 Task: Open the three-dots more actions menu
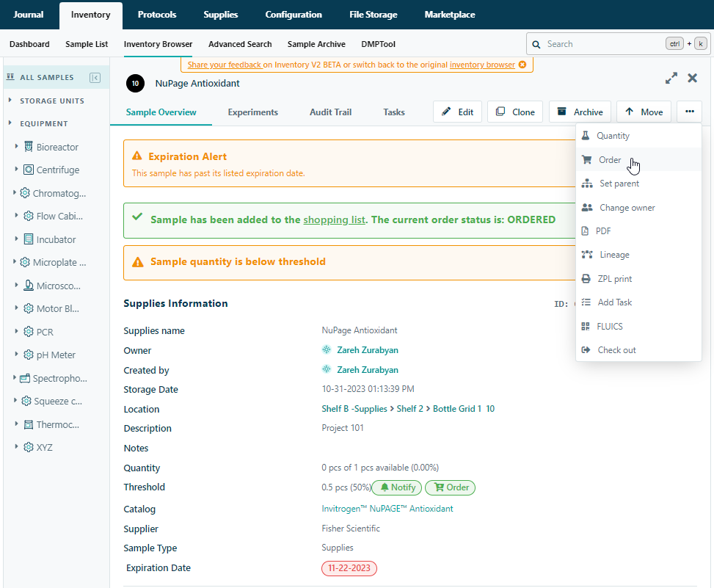689,112
